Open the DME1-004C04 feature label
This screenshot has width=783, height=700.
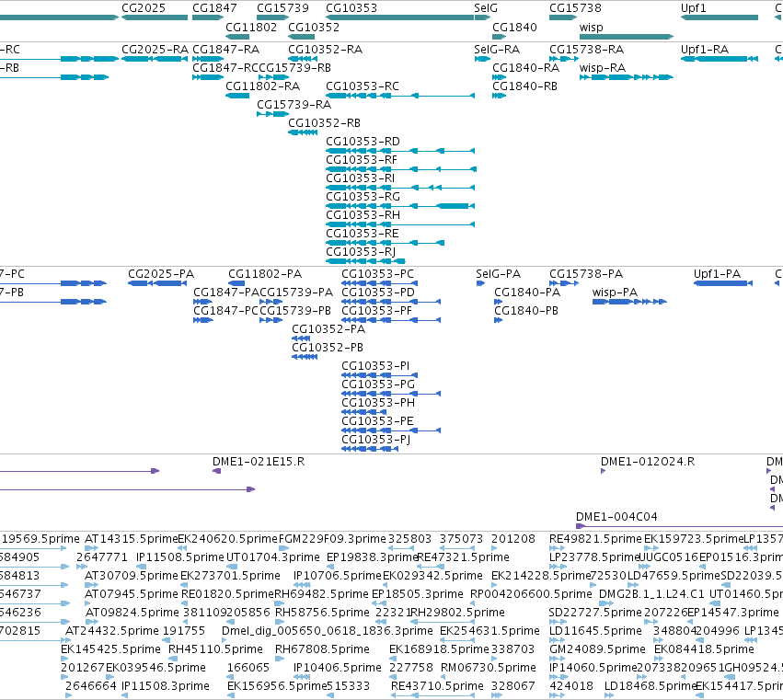[616, 517]
